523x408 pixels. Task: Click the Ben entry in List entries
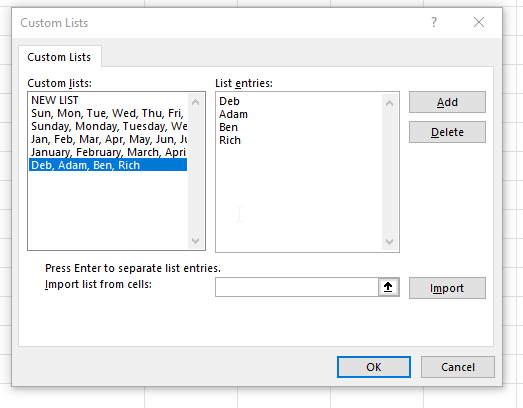[228, 127]
